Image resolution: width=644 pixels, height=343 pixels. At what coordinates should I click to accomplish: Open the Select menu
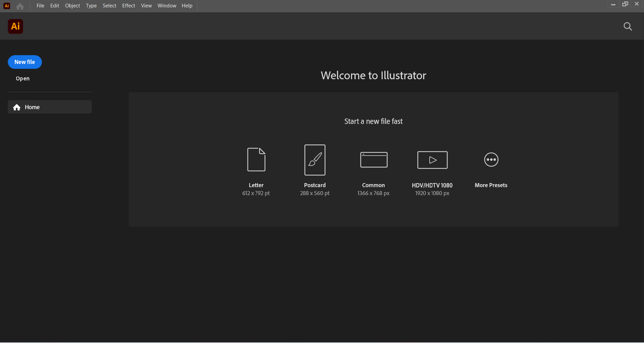pyautogui.click(x=109, y=6)
